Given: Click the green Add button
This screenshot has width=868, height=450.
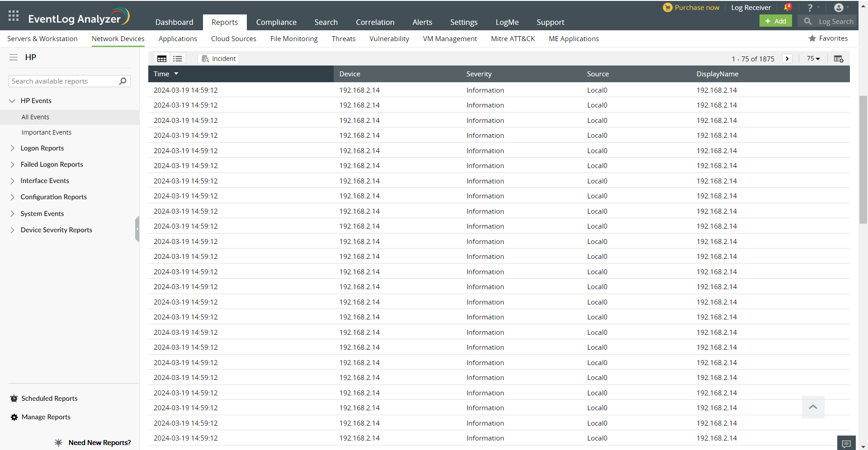Looking at the screenshot, I should click(x=775, y=21).
